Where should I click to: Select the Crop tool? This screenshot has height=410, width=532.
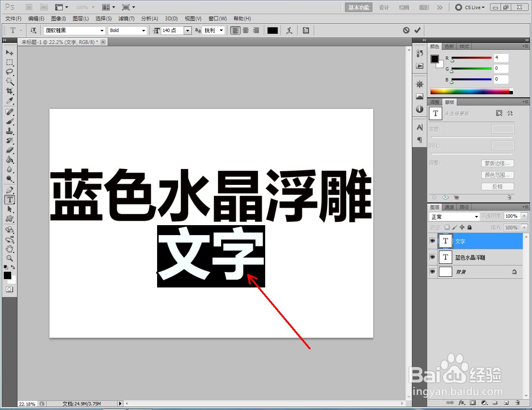click(x=10, y=91)
